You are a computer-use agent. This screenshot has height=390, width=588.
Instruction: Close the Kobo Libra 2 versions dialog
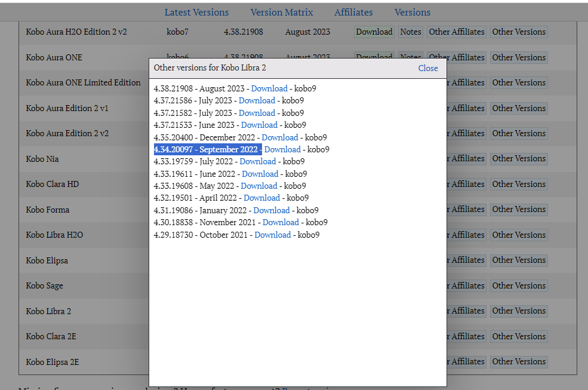pyautogui.click(x=428, y=68)
